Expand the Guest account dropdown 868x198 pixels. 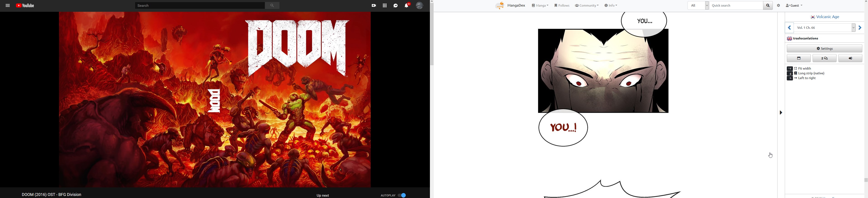tap(794, 5)
